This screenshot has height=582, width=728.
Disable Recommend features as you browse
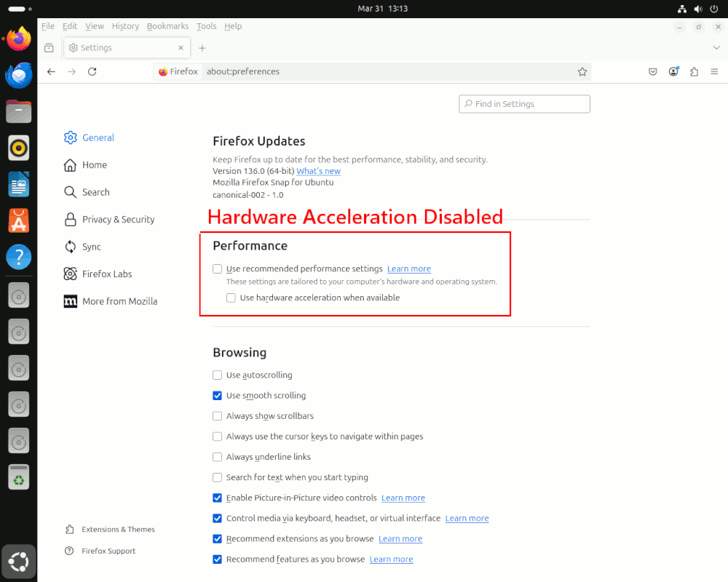pyautogui.click(x=217, y=559)
